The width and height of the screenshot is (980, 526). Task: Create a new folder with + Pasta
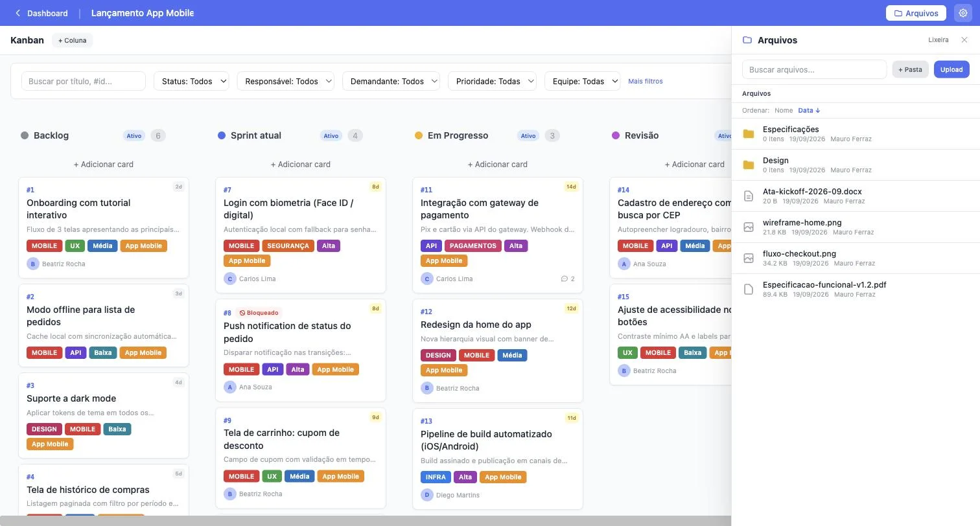point(910,69)
